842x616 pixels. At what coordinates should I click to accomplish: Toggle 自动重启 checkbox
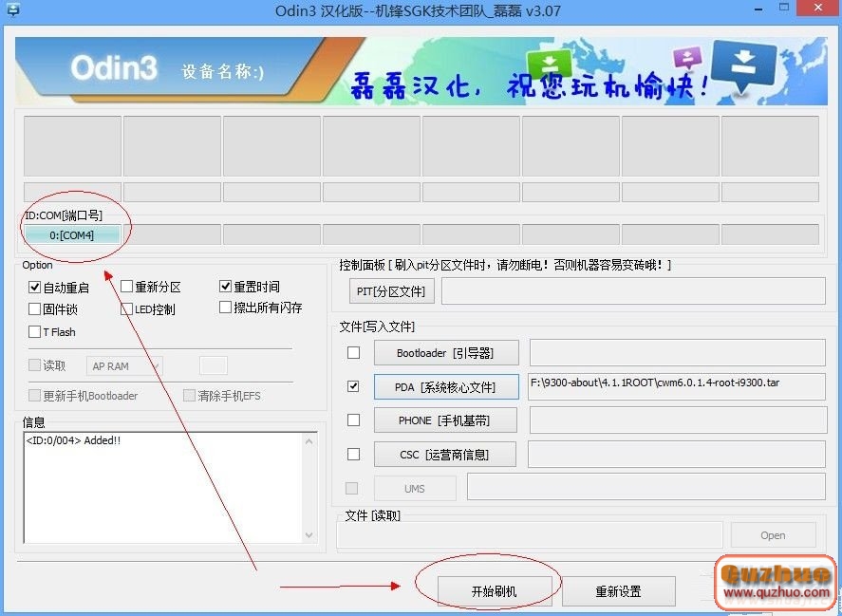point(35,288)
